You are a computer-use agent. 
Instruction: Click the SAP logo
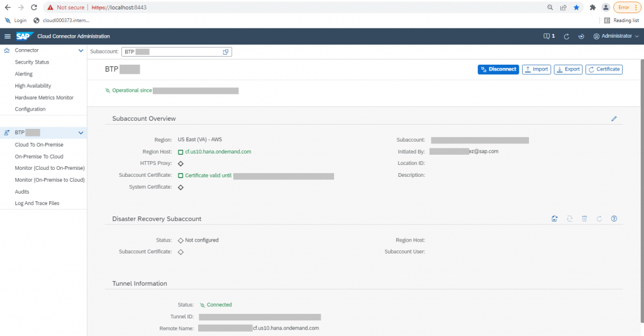point(24,36)
